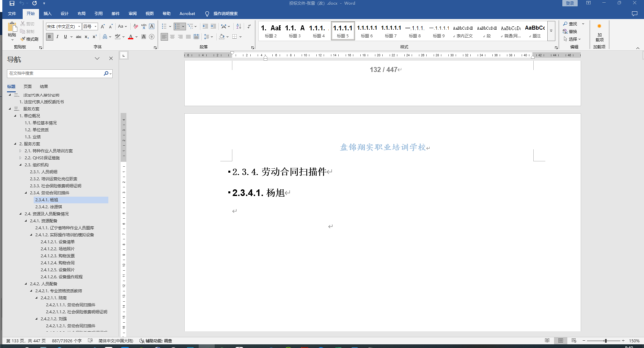Adjust the zoom slider handle
The width and height of the screenshot is (644, 348).
606,341
